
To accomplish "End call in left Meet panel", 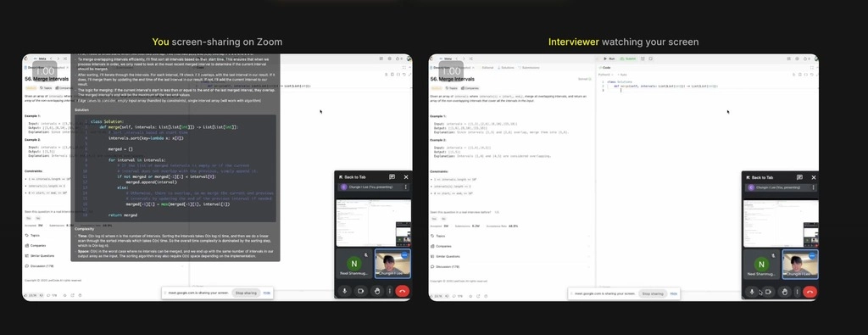I will (x=403, y=291).
